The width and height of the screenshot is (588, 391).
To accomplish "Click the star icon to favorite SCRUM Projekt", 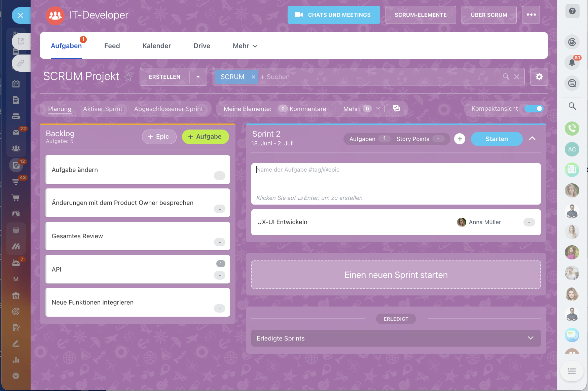I will coord(128,77).
